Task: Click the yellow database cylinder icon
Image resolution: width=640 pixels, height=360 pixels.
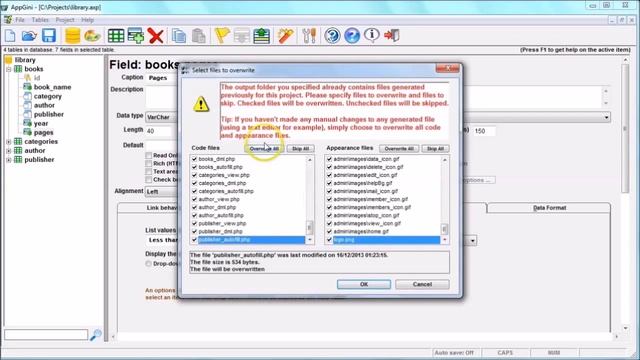Action: 73,36
